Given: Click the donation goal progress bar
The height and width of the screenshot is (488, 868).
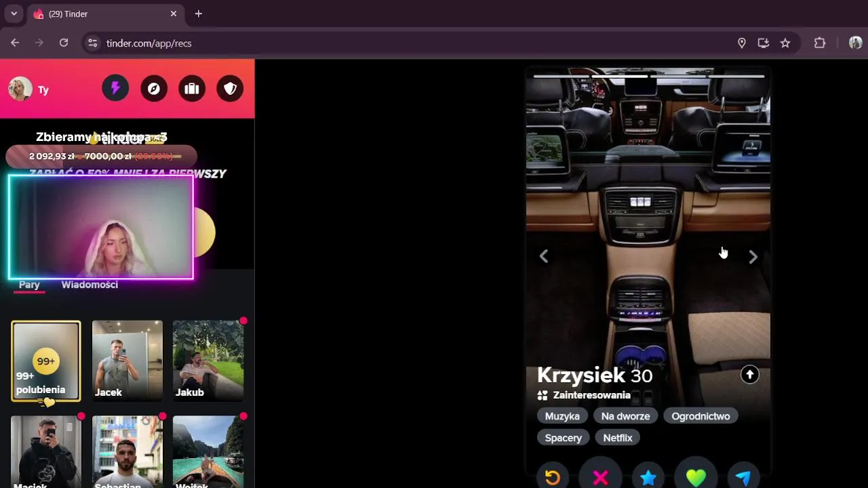Looking at the screenshot, I should point(101,156).
